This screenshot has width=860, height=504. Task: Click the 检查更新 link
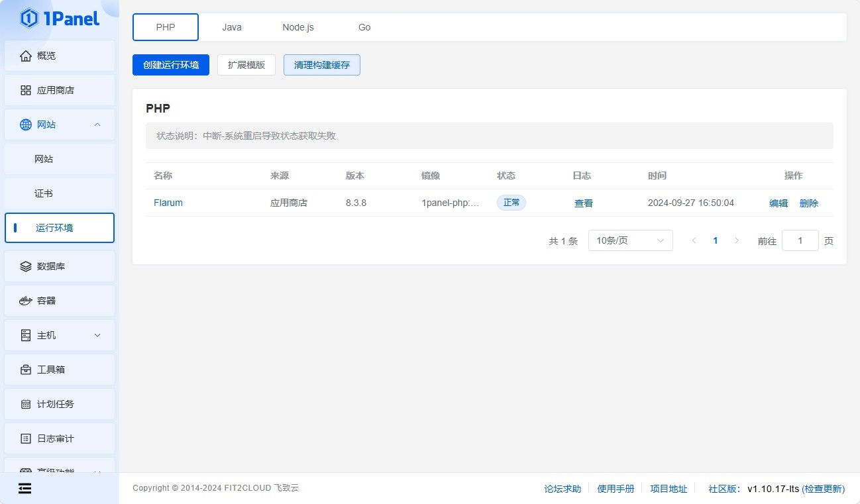[824, 489]
